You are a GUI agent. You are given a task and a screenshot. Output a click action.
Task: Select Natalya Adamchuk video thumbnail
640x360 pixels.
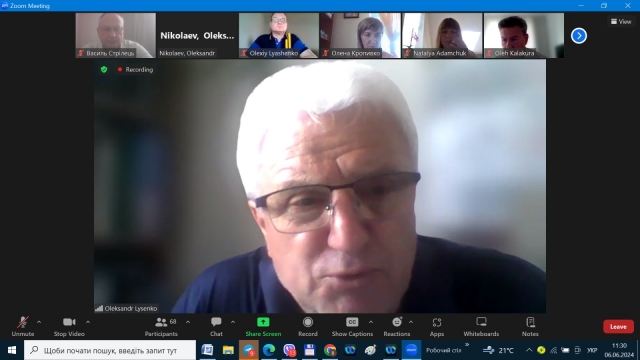[x=442, y=35]
